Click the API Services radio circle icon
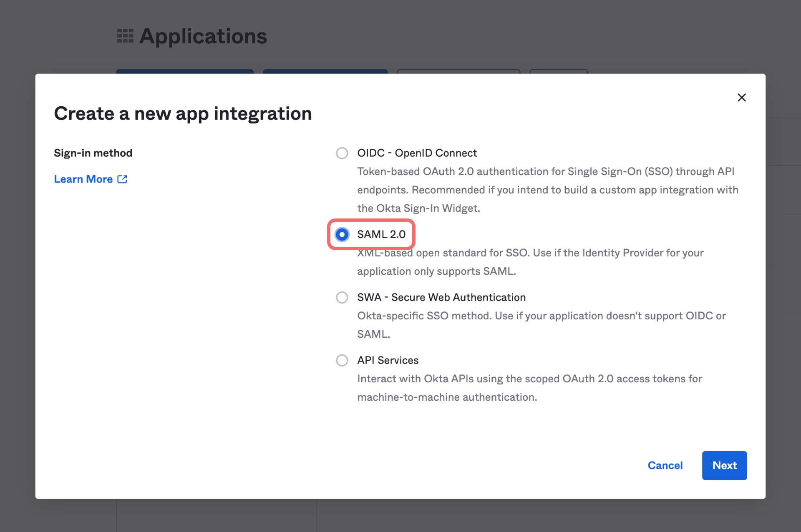This screenshot has width=801, height=532. pyautogui.click(x=342, y=360)
